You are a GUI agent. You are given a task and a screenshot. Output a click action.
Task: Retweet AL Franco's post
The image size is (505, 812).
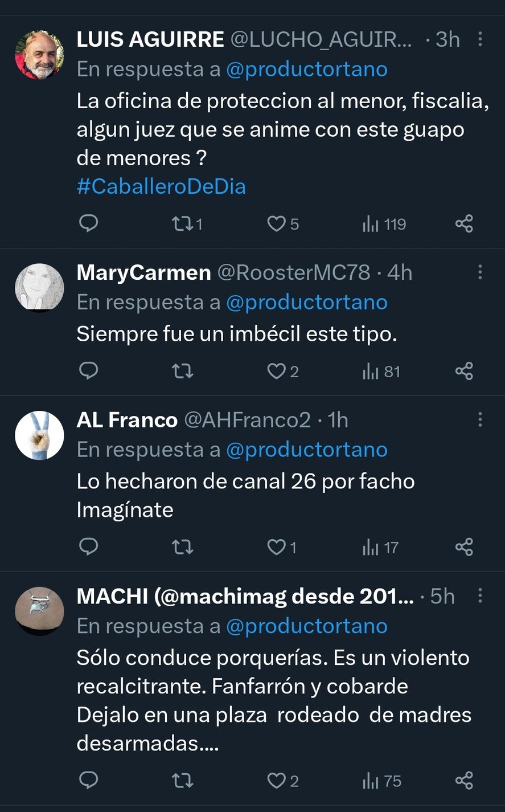pyautogui.click(x=183, y=548)
